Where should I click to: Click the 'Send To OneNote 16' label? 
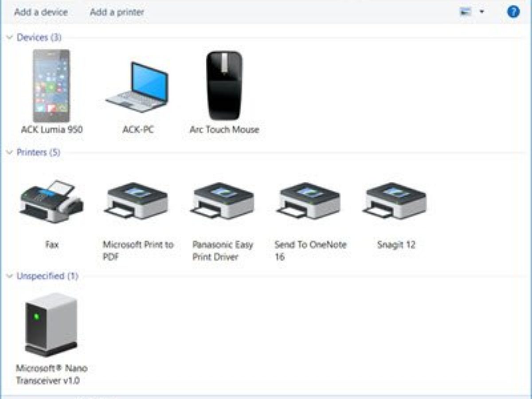click(x=310, y=251)
